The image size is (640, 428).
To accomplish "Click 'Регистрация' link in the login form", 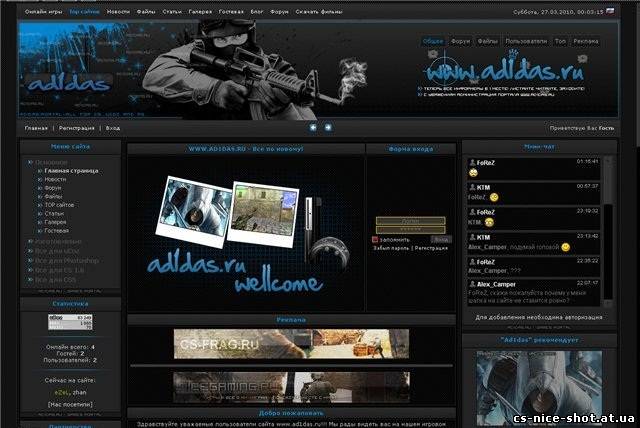I will [431, 248].
